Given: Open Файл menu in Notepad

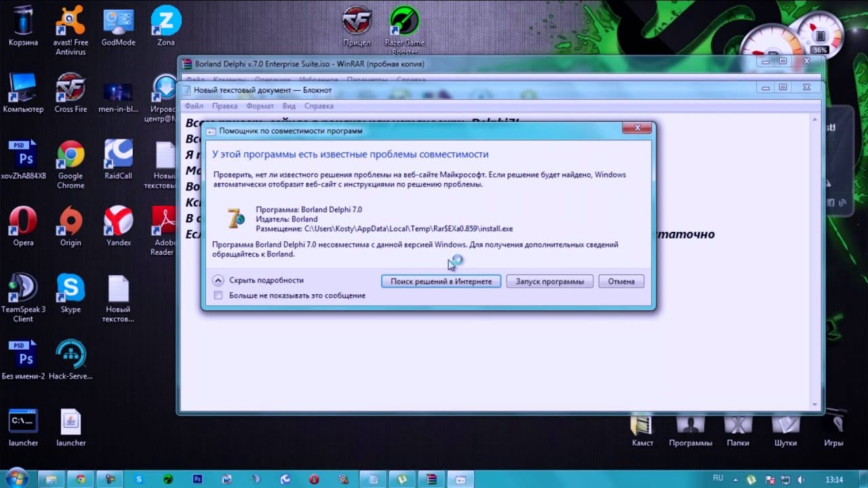Looking at the screenshot, I should click(194, 106).
